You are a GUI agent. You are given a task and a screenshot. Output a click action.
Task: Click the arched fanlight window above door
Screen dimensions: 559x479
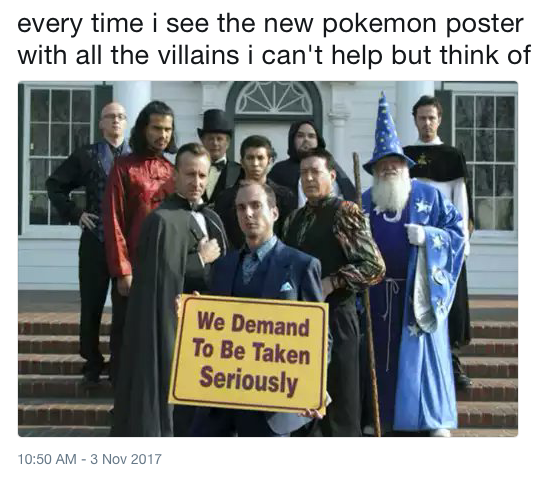coord(274,98)
